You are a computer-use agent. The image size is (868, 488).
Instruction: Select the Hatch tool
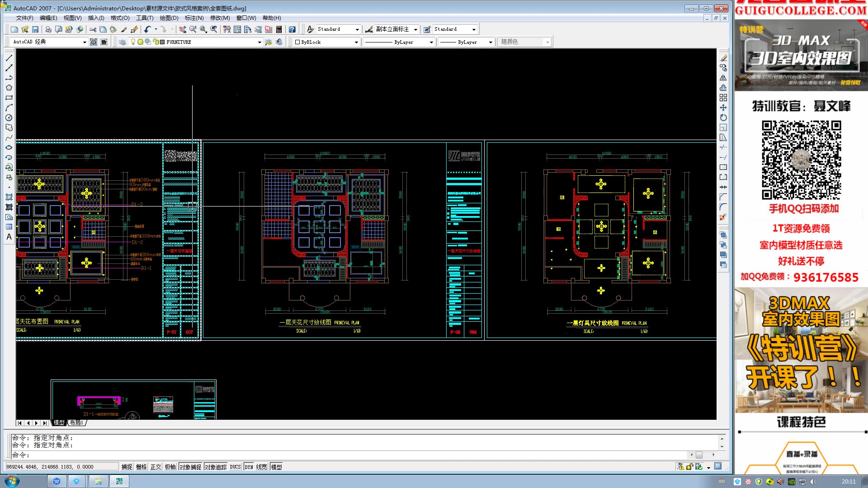click(x=9, y=197)
